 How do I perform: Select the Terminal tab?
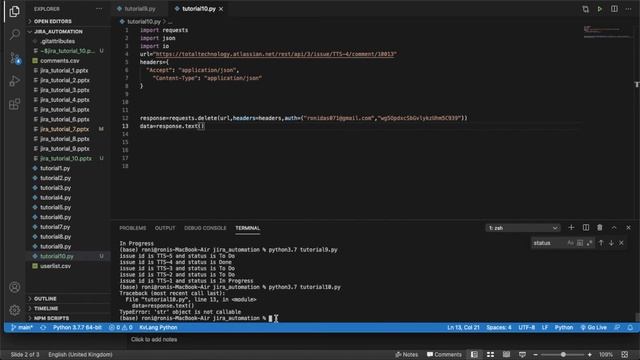point(247,228)
